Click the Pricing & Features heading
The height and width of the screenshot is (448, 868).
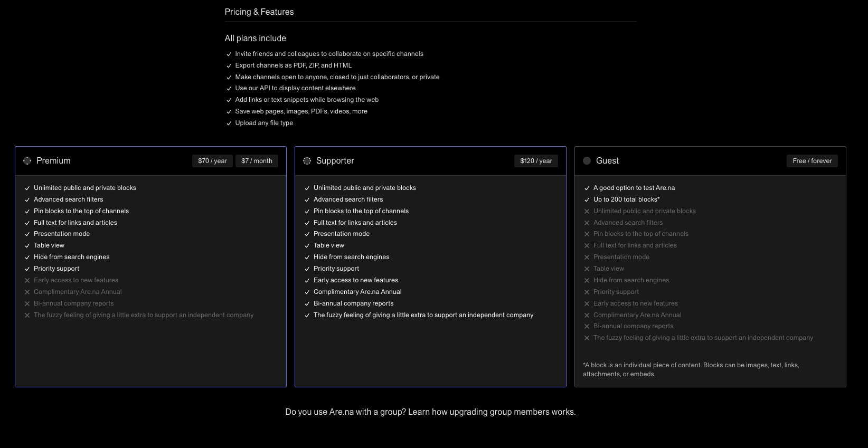(x=259, y=12)
